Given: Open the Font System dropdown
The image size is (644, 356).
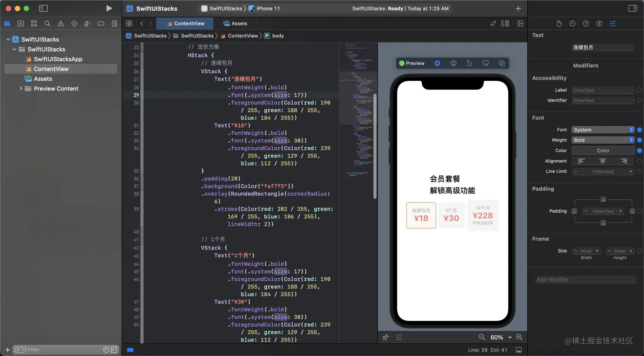Looking at the screenshot, I should click(x=603, y=130).
